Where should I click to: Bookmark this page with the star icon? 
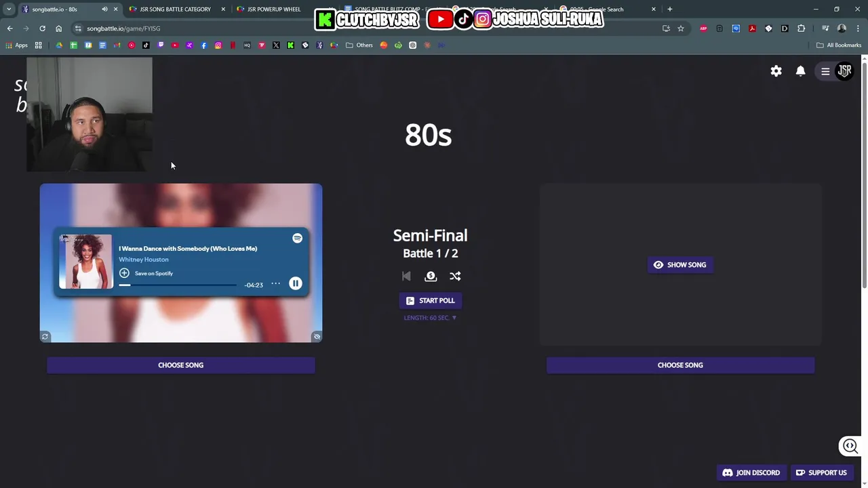(x=681, y=28)
